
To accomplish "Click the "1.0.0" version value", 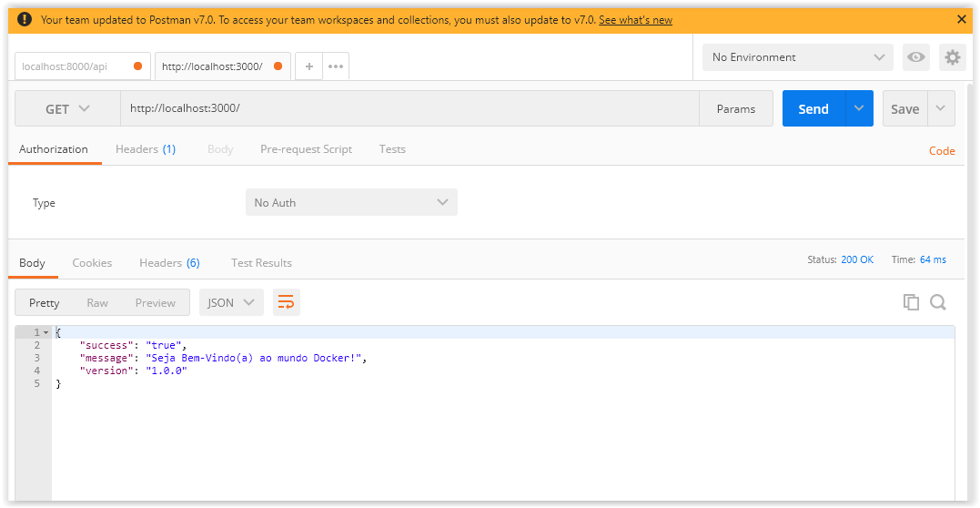I will 167,371.
